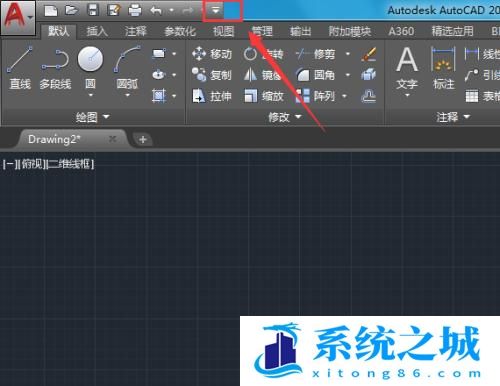Open the undo history dropdown arrow
500x386 pixels.
[x=171, y=11]
